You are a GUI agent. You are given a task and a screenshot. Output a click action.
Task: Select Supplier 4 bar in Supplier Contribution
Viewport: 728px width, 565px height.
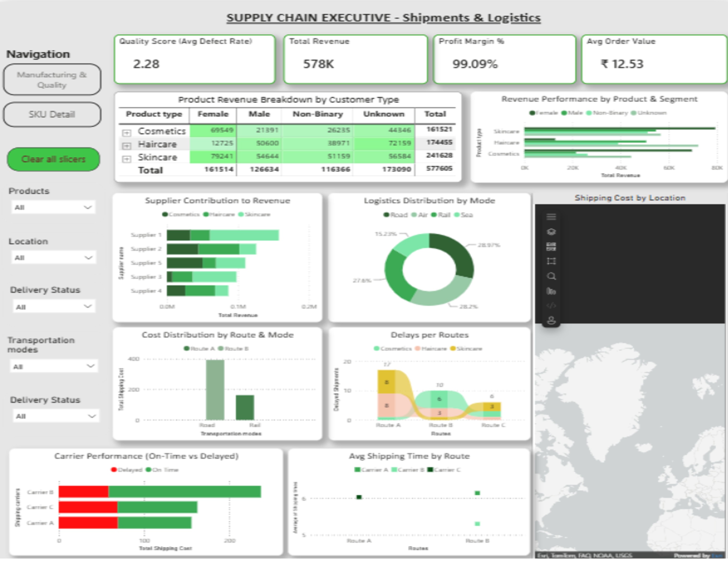(x=198, y=290)
